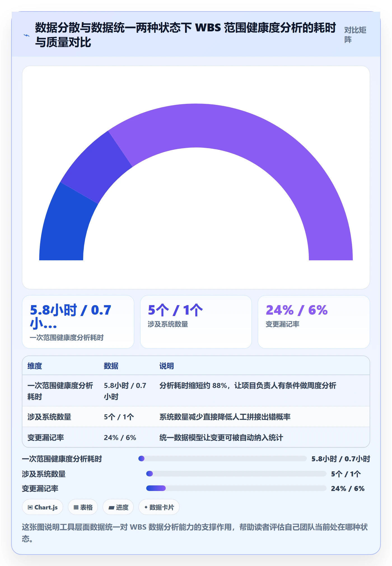Click progress value 24% / 6% at bar end
The height and width of the screenshot is (566, 392).
tap(348, 488)
